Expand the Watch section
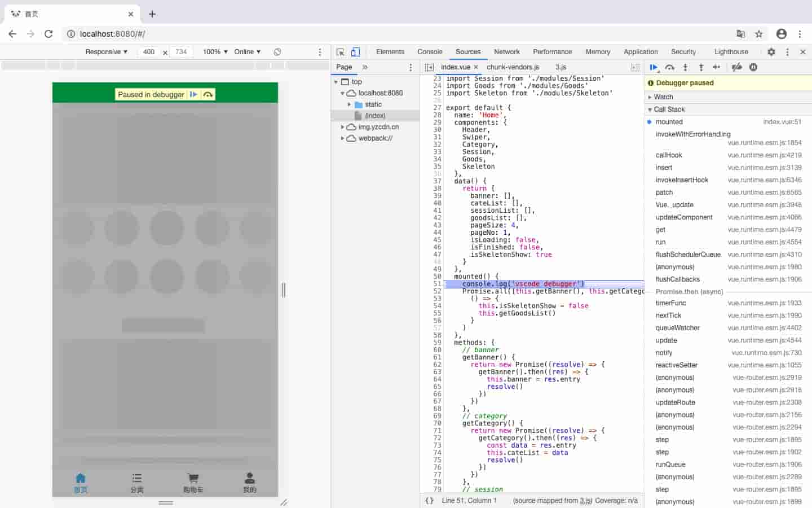 (663, 97)
